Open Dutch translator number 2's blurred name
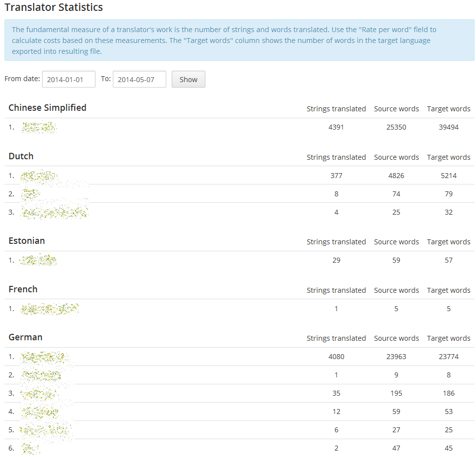This screenshot has width=476, height=457. pyautogui.click(x=31, y=194)
